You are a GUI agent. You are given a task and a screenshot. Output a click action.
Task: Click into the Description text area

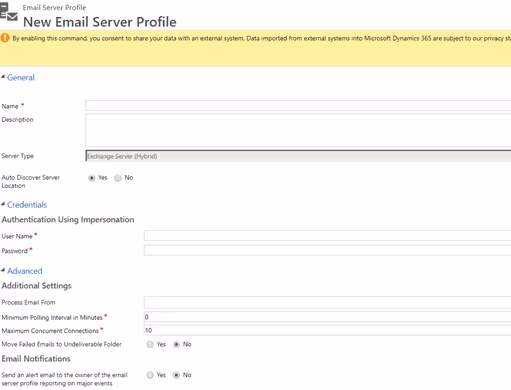click(298, 130)
